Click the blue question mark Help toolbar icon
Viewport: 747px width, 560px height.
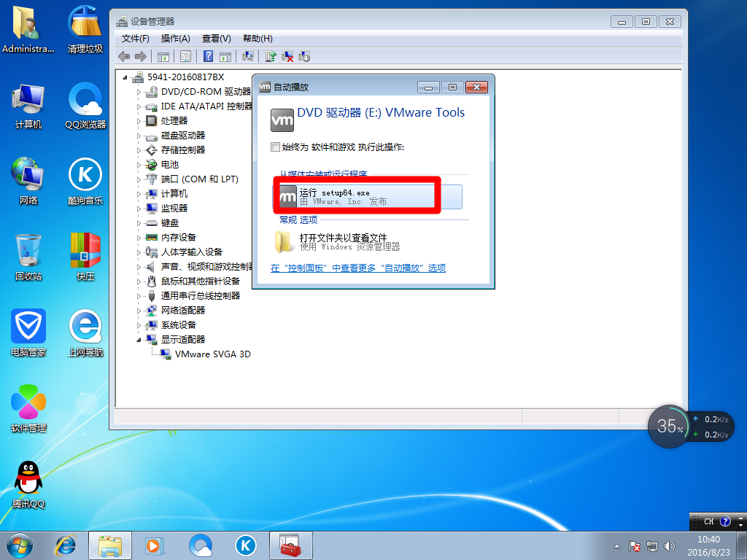click(x=208, y=57)
